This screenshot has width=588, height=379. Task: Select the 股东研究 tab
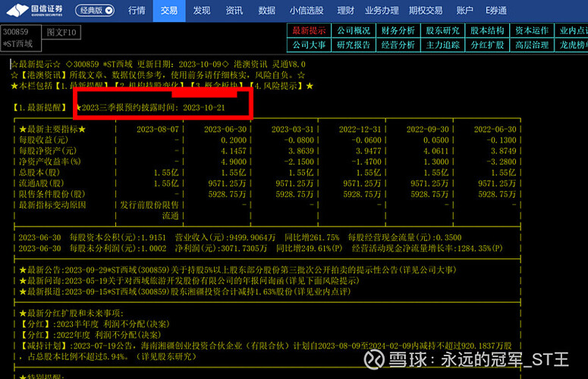pos(443,30)
